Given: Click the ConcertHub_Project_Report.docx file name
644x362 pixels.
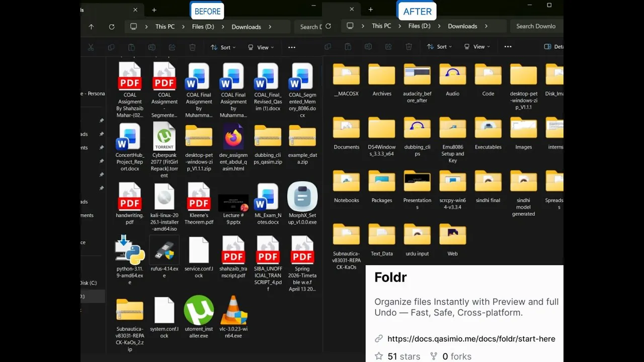Looking at the screenshot, I should click(130, 162).
